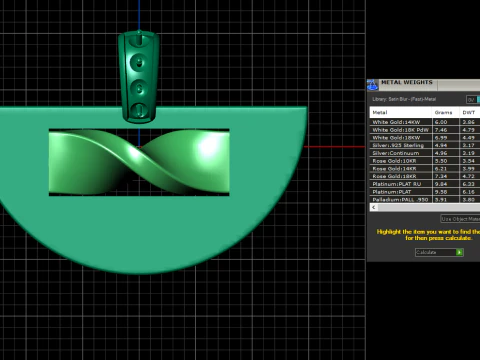The image size is (480, 360).
Task: Select the twisted ribbon object in viewport
Action: [x=139, y=162]
